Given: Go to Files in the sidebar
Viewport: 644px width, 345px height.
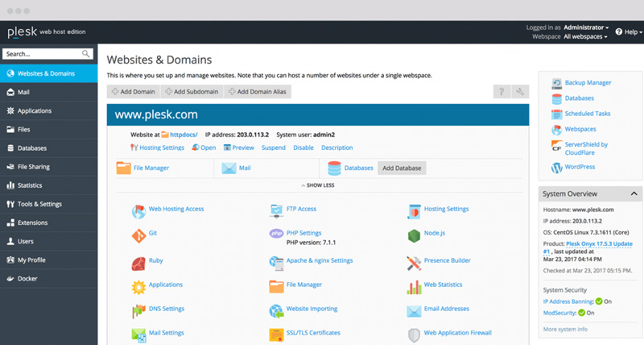Looking at the screenshot, I should pyautogui.click(x=49, y=130).
